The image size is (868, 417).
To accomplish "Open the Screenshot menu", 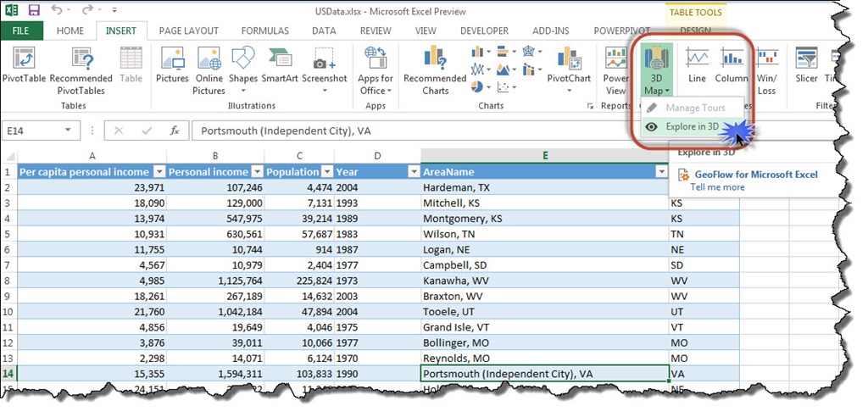I will (x=325, y=71).
